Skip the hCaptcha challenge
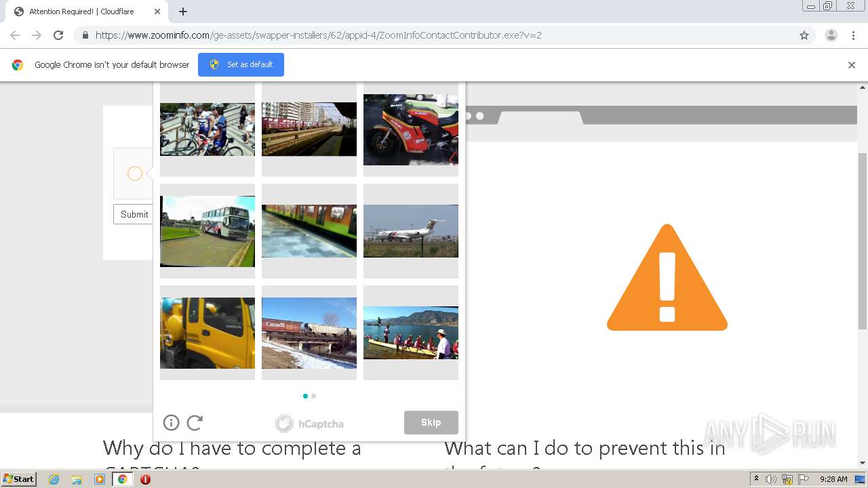Viewport: 868px width, 488px height. point(431,422)
